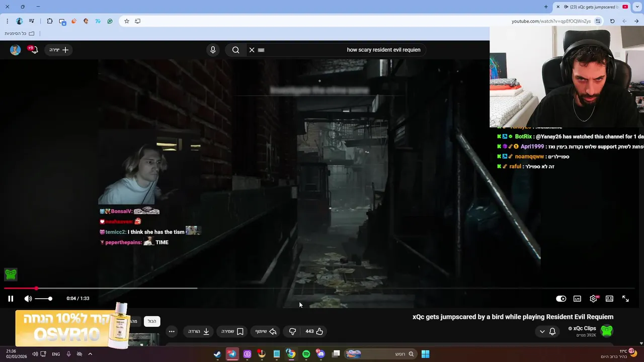Click the voice search microphone
Viewport: 644px width, 362px height.
coord(213,50)
